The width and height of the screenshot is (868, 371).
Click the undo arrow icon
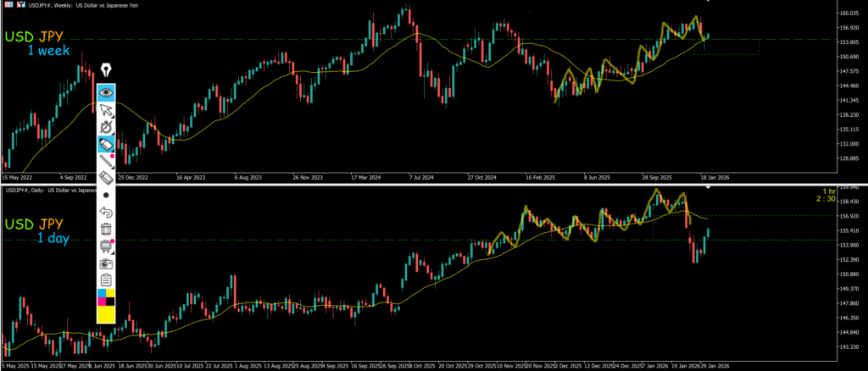coord(107,212)
